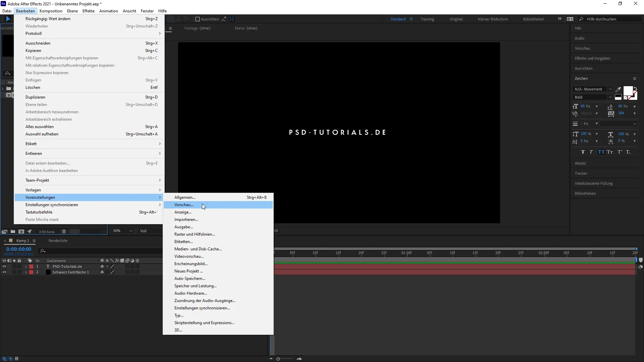Click the eyedropper in Zeichen panel
Image resolution: width=644 pixels, height=362 pixels.
point(618,89)
